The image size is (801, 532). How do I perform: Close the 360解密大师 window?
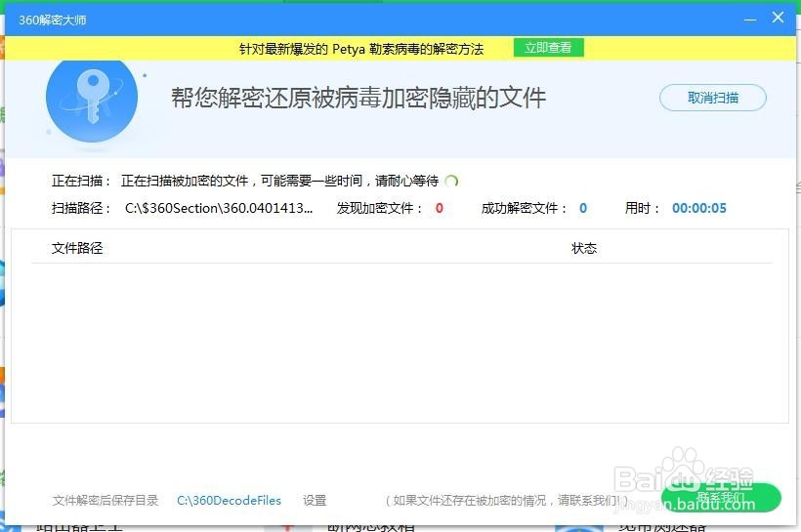(x=778, y=18)
